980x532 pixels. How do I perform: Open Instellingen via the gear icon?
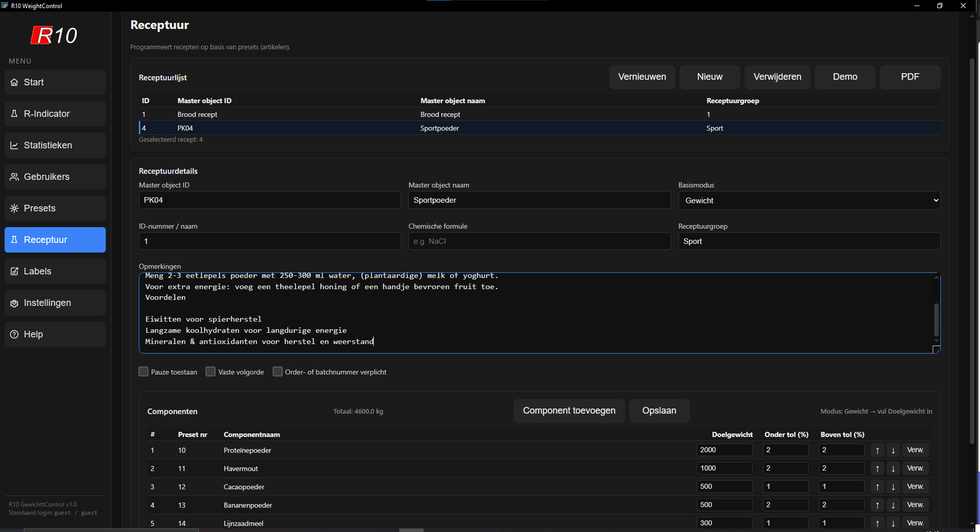tap(15, 302)
